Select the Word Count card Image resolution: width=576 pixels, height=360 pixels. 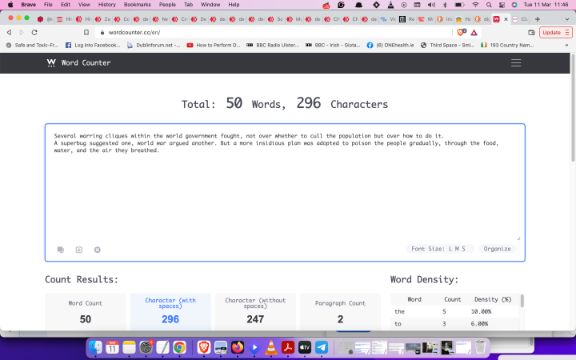[85, 312]
